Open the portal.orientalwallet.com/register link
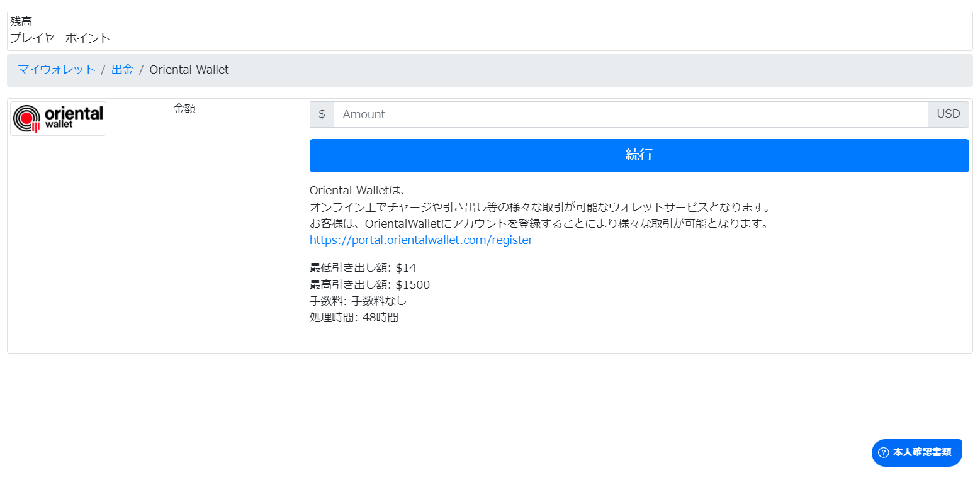 (421, 240)
